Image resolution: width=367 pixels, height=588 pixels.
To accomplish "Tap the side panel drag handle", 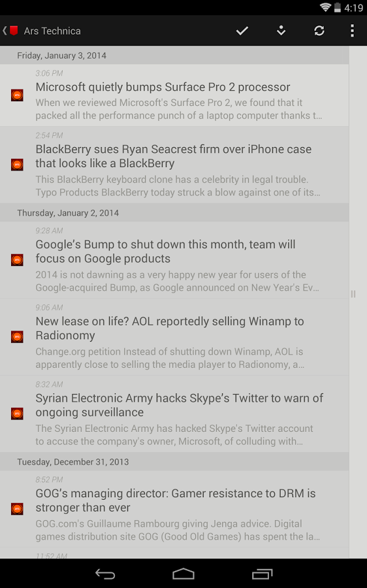I will pyautogui.click(x=353, y=294).
